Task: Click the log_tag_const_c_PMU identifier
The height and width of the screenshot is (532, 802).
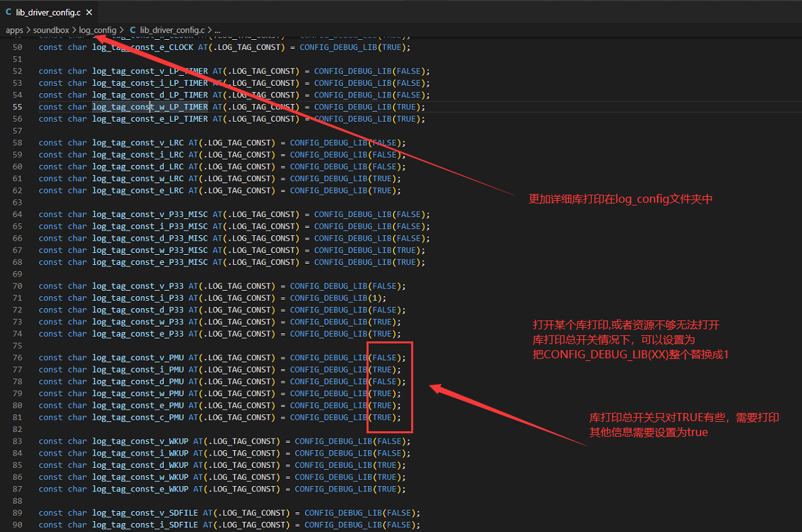Action: coord(137,417)
